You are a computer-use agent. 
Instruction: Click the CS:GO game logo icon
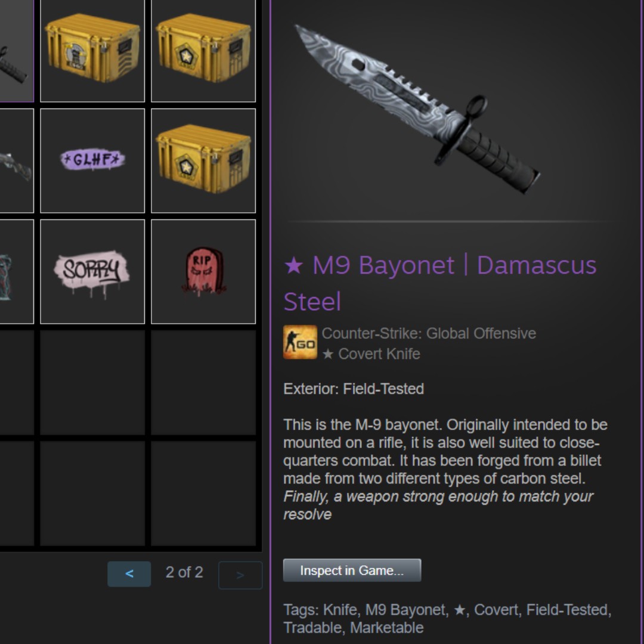click(x=300, y=342)
